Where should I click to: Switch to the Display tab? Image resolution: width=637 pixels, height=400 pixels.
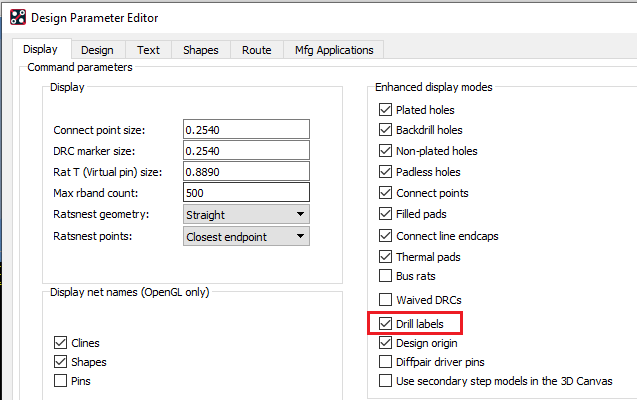click(40, 49)
